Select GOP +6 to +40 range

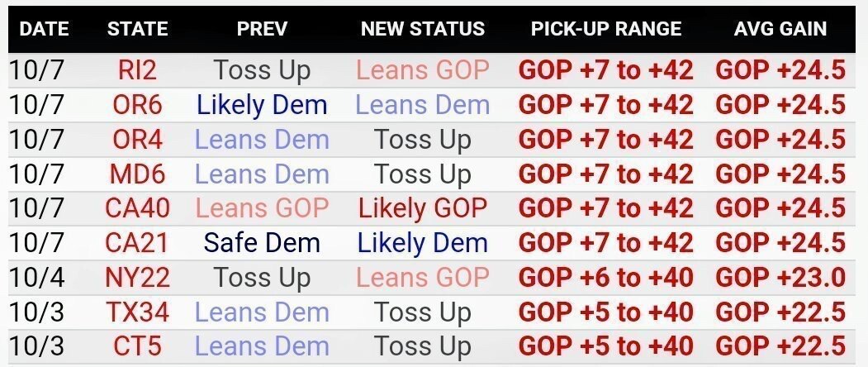pyautogui.click(x=606, y=277)
